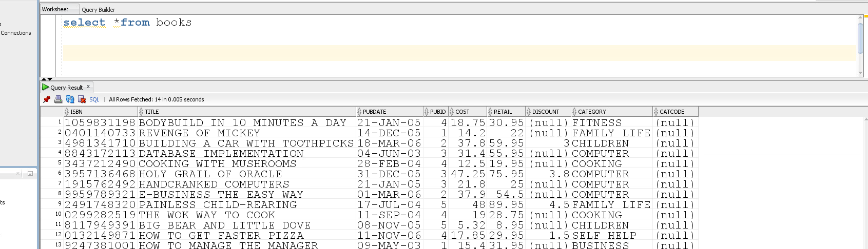Sort by the CATCODE column header
Viewport: 868px width, 249px height.
tap(676, 112)
